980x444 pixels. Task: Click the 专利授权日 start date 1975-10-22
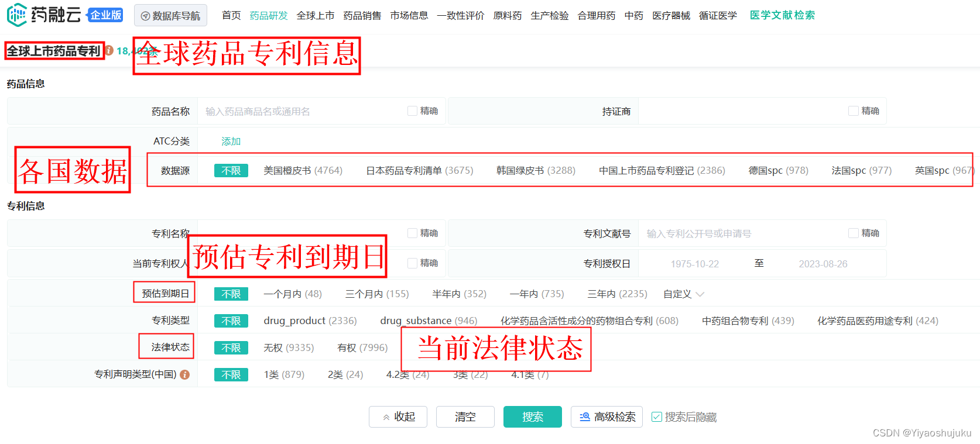tap(695, 264)
